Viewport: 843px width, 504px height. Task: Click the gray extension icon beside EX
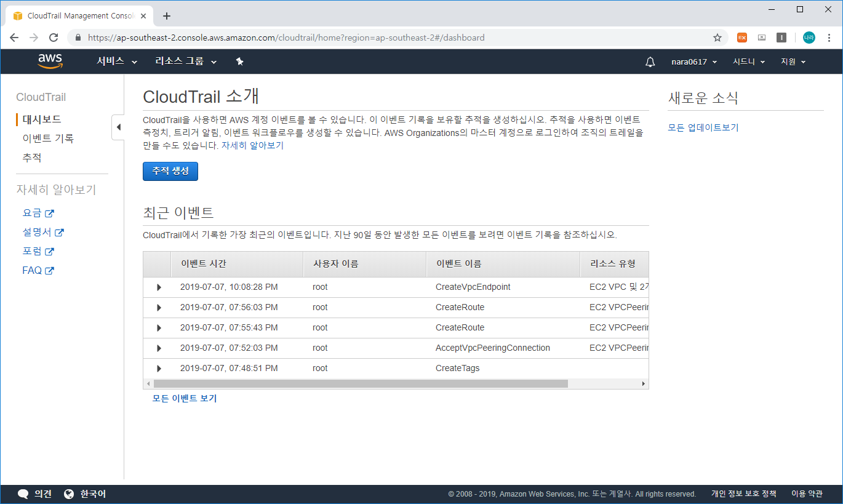pyautogui.click(x=762, y=38)
